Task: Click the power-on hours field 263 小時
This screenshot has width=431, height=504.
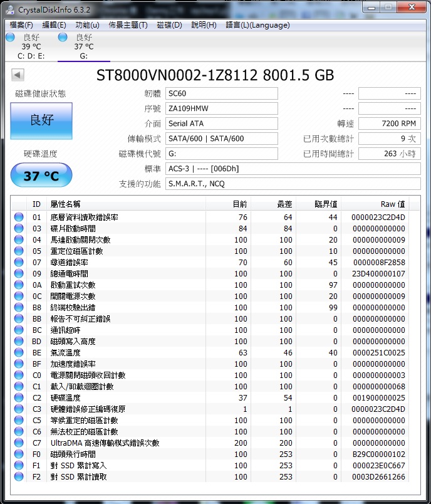Action: pos(389,154)
